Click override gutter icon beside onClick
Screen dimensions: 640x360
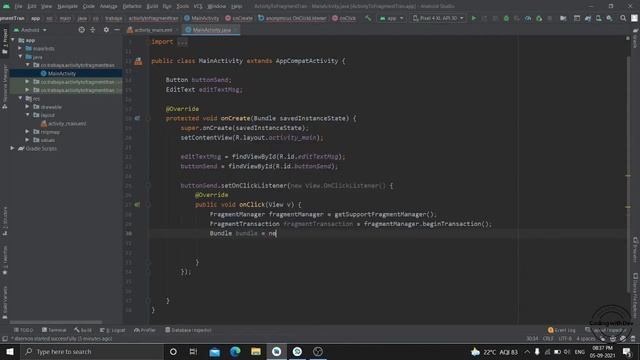click(138, 204)
